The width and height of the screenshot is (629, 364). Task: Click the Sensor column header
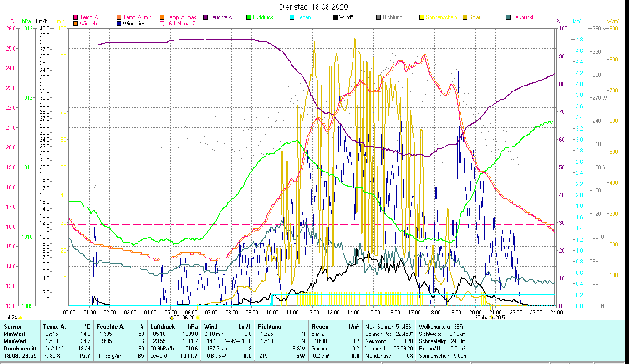pos(12,326)
